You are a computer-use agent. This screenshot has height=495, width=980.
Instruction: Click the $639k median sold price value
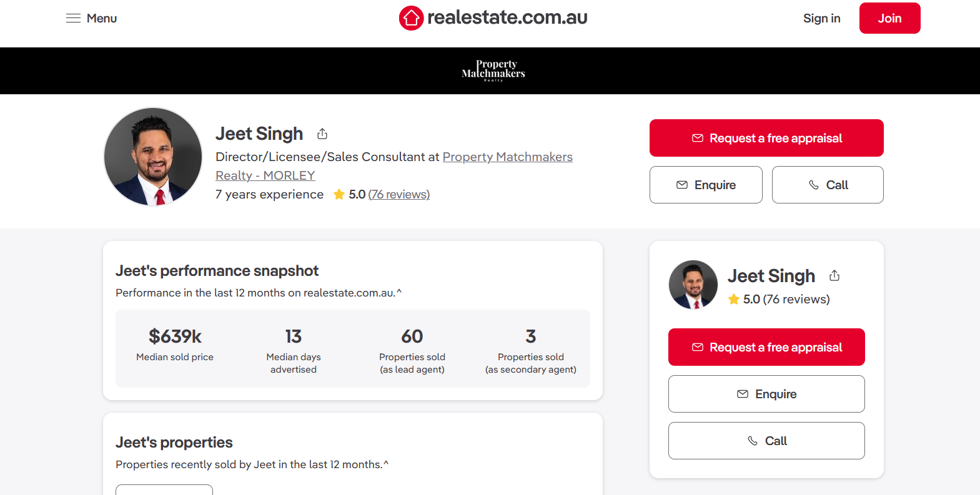[175, 336]
